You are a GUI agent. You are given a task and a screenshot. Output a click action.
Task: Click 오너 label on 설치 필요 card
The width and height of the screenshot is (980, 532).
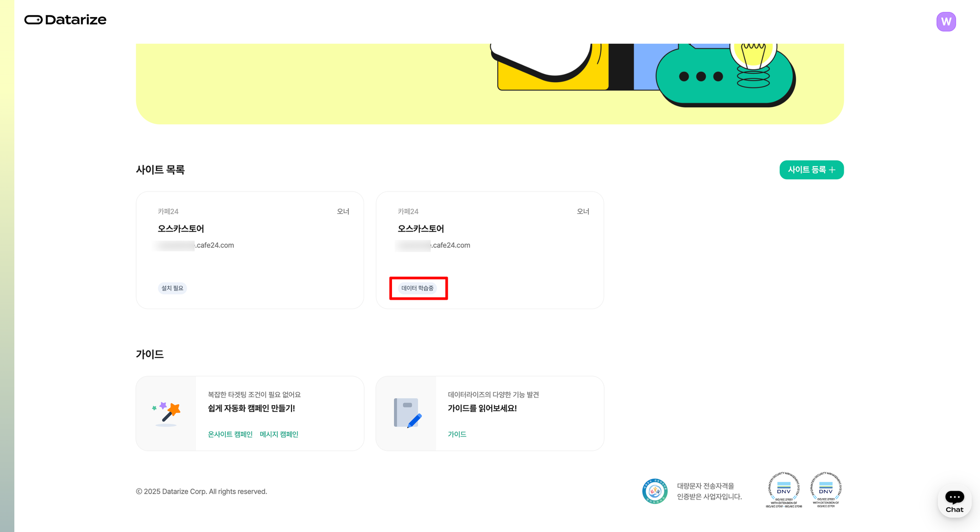click(x=343, y=211)
